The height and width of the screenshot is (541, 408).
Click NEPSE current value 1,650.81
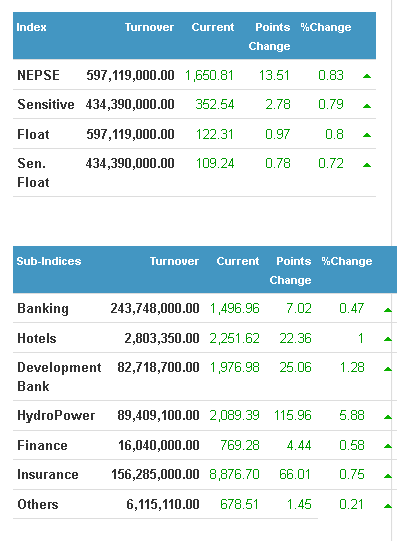tap(209, 75)
